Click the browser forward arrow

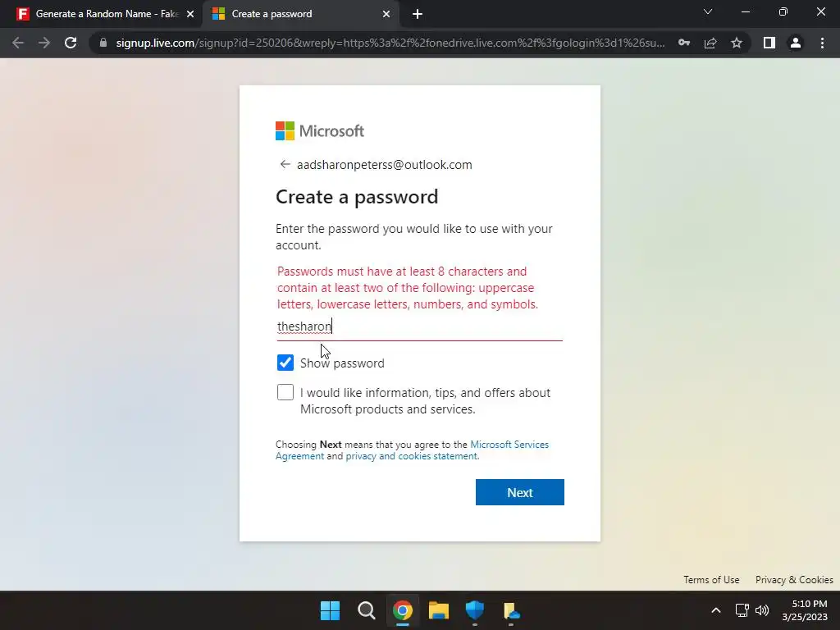click(x=44, y=43)
